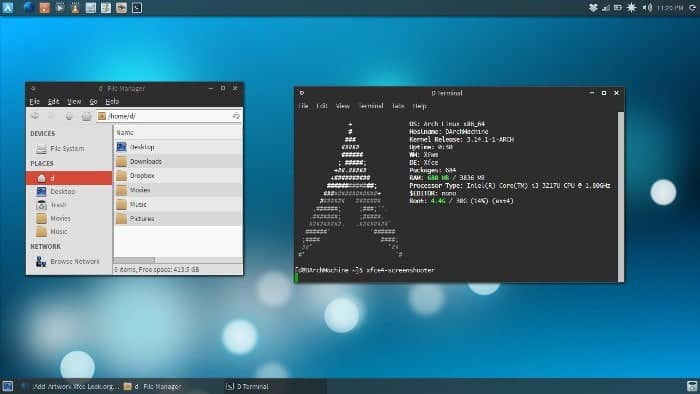
Task: Select Movies folder in file list
Action: [178, 190]
